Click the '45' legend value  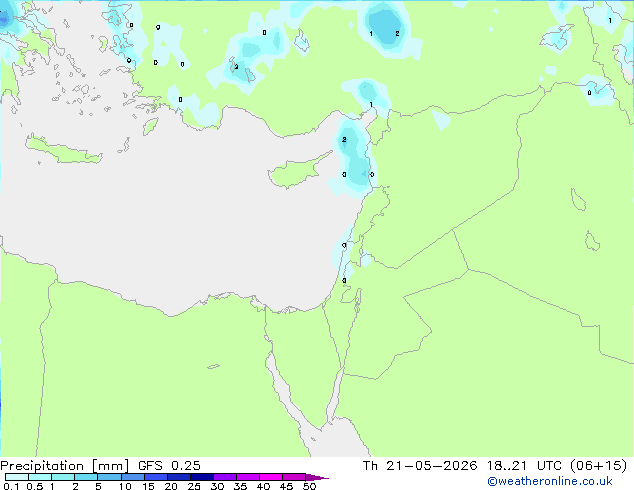(286, 486)
